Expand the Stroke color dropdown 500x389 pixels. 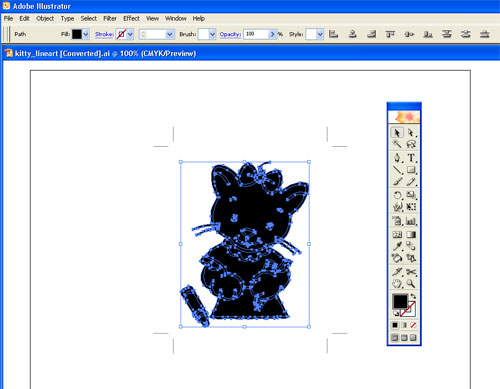(x=130, y=34)
